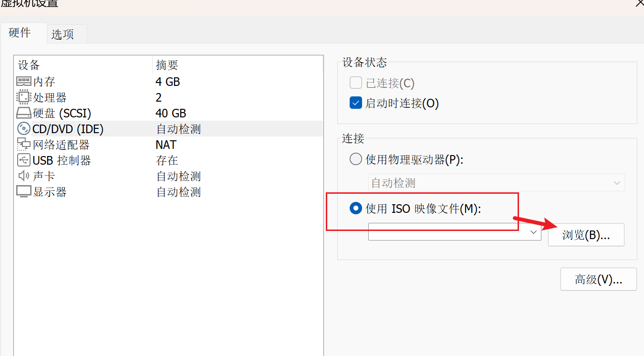
Task: Select the network adapter (网络适配器) icon
Action: coord(23,145)
